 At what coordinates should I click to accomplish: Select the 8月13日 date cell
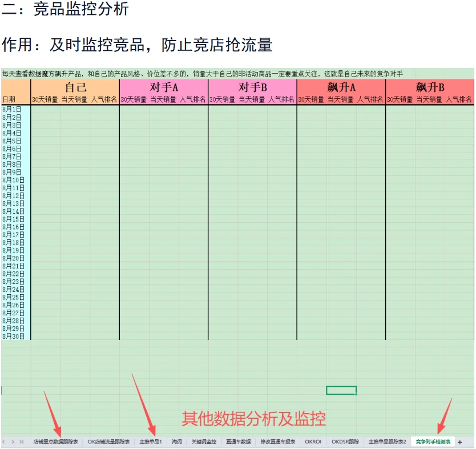pyautogui.click(x=16, y=203)
